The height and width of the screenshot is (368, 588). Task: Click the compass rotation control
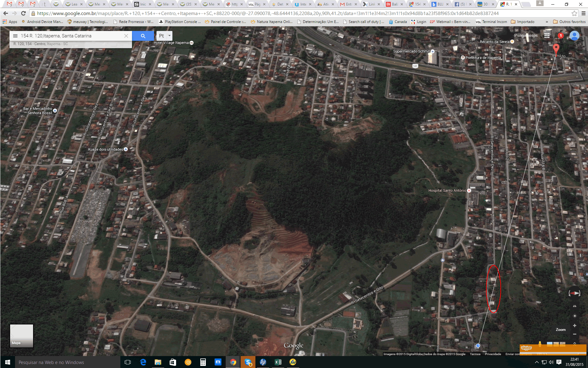coord(575,293)
